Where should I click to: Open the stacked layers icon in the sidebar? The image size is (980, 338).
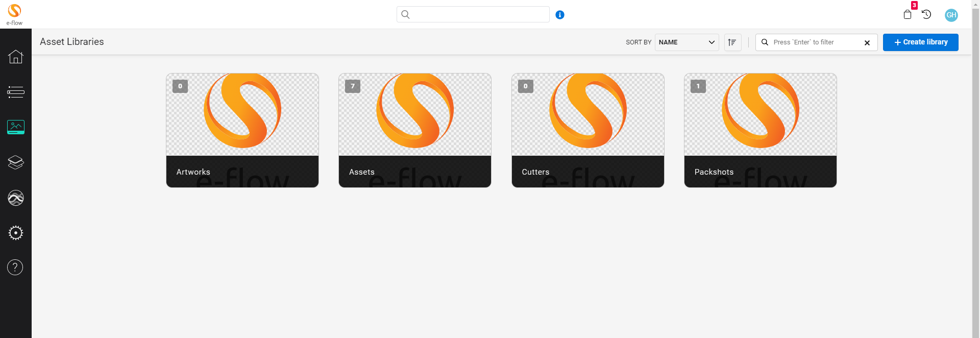pyautogui.click(x=16, y=162)
